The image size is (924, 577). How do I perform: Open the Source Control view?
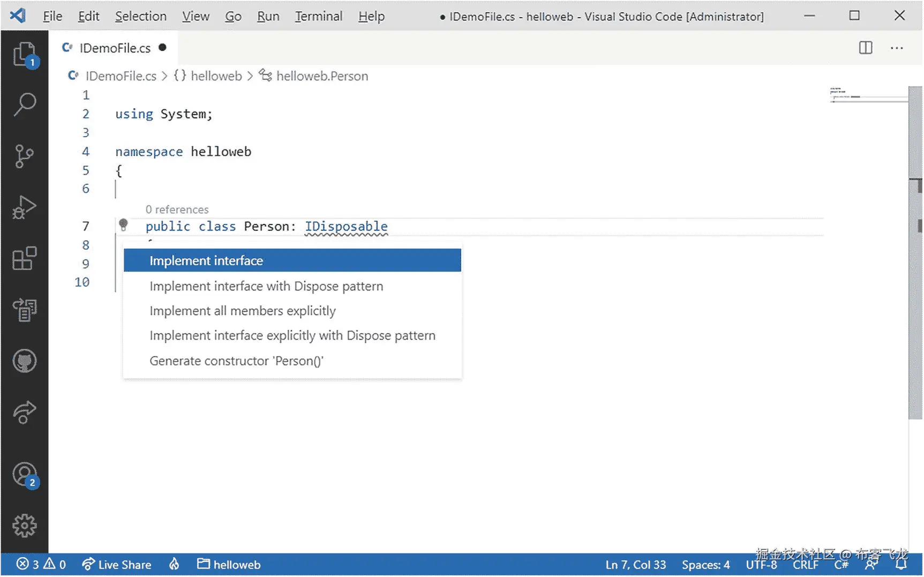pos(25,156)
